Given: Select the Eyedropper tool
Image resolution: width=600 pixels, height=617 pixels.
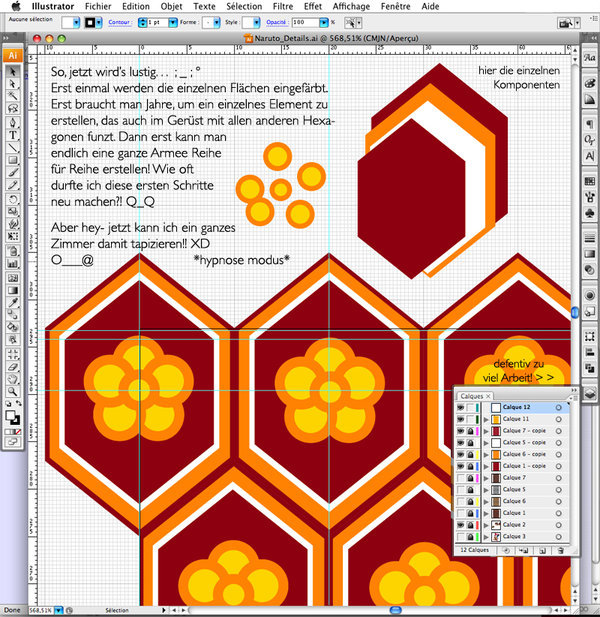Looking at the screenshot, I should pos(13,302).
